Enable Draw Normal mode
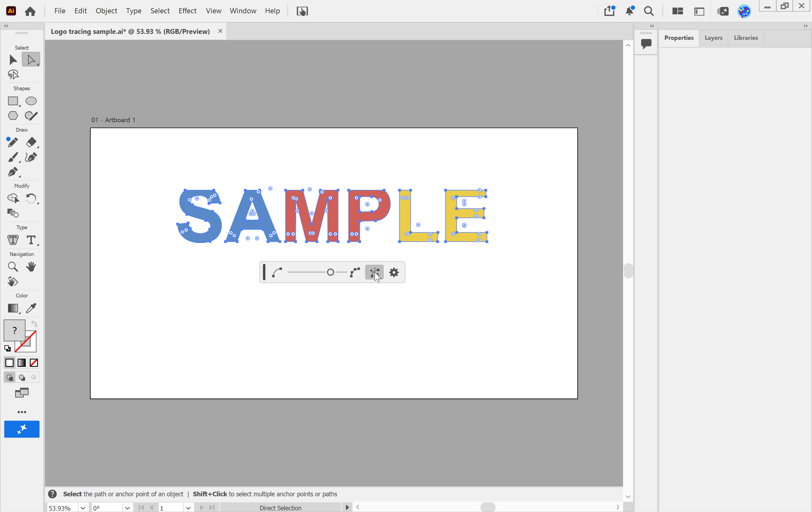The image size is (812, 512). pyautogui.click(x=9, y=377)
